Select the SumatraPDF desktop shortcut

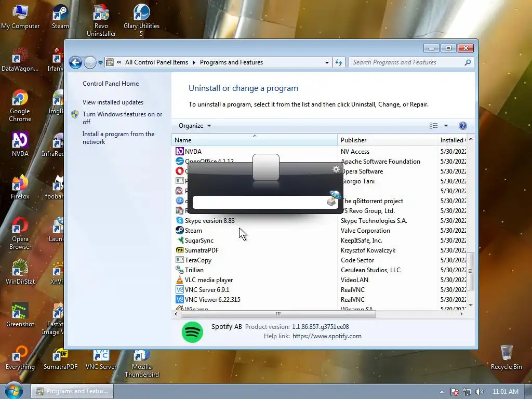coord(60,360)
